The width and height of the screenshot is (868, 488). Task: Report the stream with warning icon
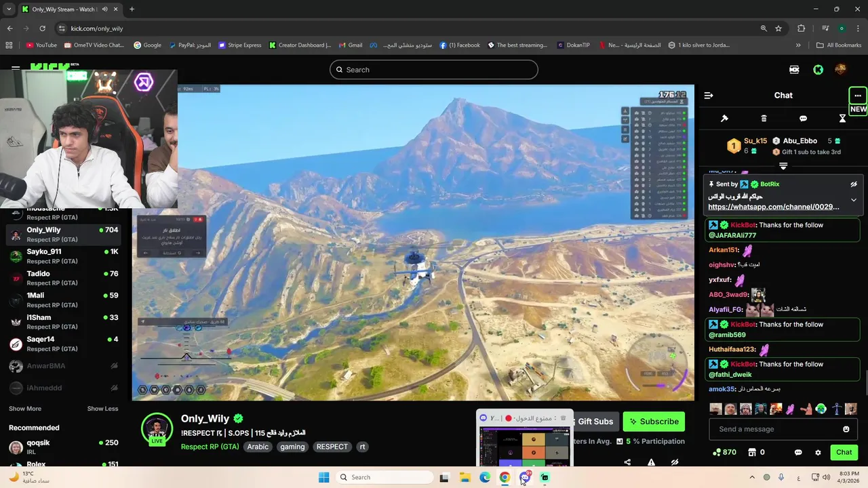[x=651, y=462]
